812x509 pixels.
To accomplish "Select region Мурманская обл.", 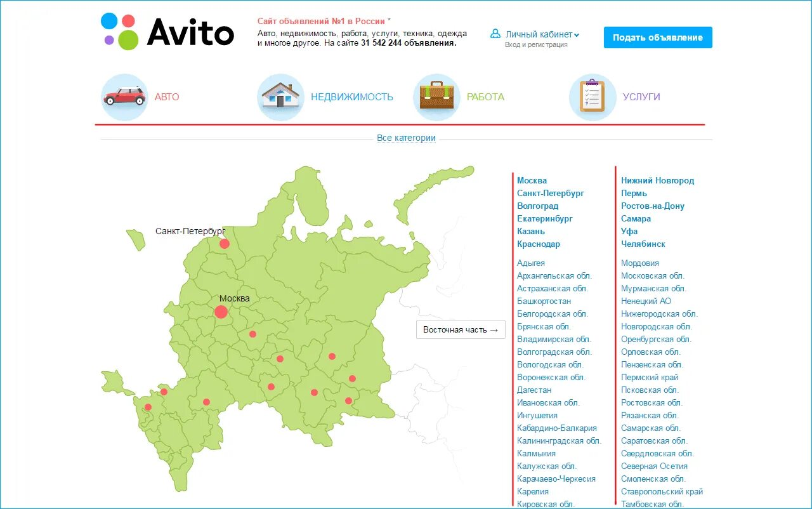I will pyautogui.click(x=654, y=288).
